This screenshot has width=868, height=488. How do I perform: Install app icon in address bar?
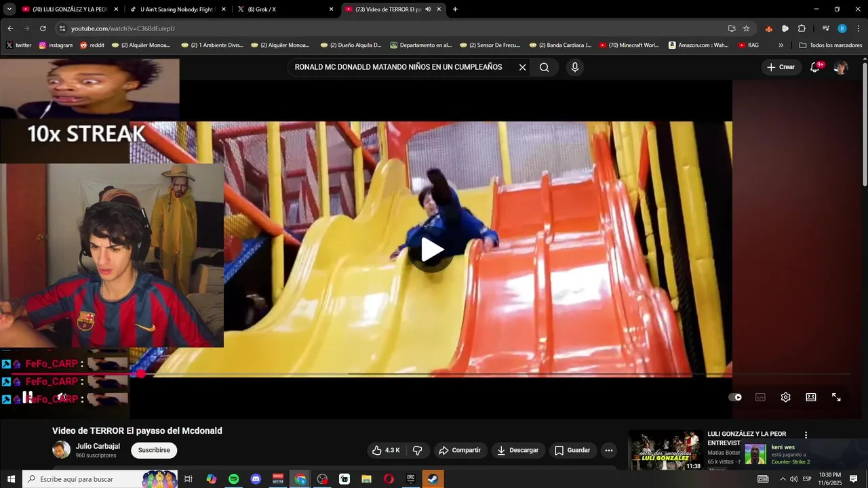point(732,28)
